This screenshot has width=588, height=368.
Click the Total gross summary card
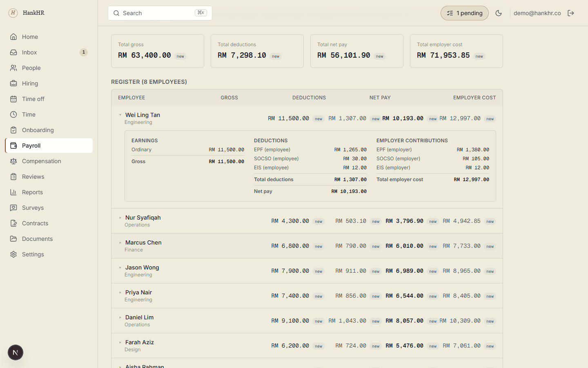click(x=158, y=51)
